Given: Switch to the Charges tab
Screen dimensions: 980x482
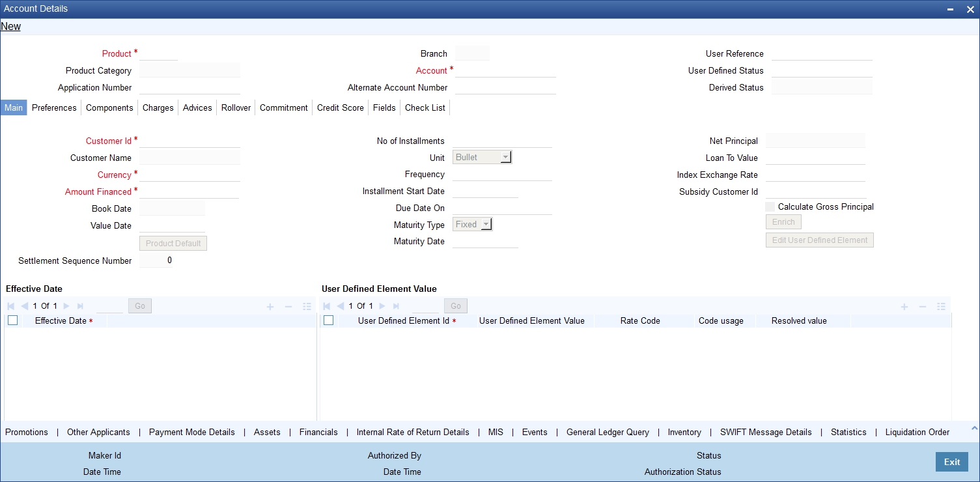Looking at the screenshot, I should click(158, 107).
